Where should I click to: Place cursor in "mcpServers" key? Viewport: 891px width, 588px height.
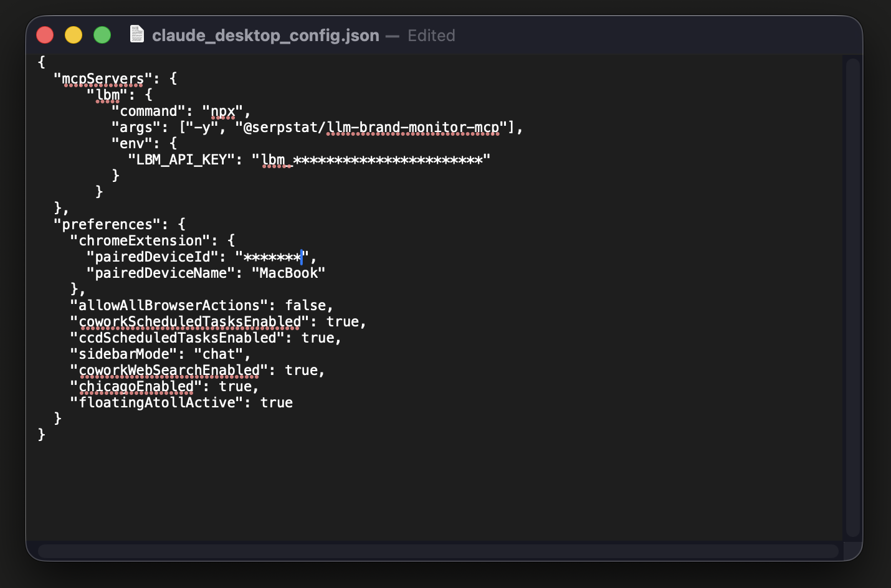coord(103,78)
